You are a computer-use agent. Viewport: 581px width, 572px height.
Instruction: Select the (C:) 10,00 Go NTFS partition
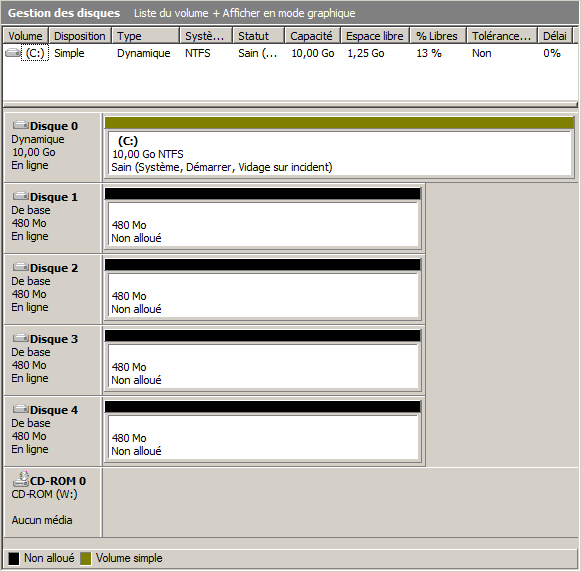(339, 153)
